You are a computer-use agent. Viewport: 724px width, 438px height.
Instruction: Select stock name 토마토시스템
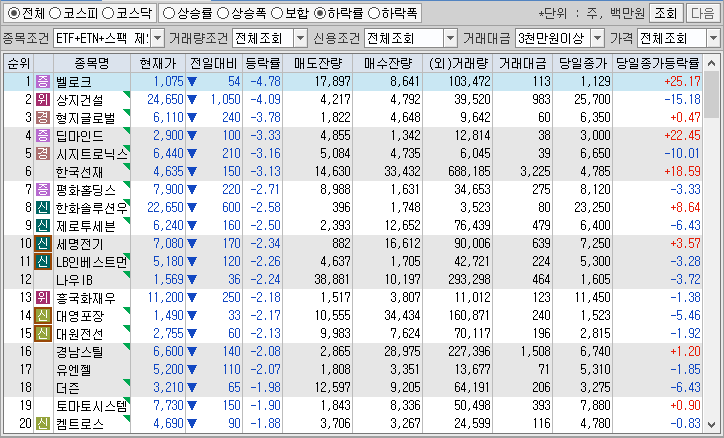[91, 406]
